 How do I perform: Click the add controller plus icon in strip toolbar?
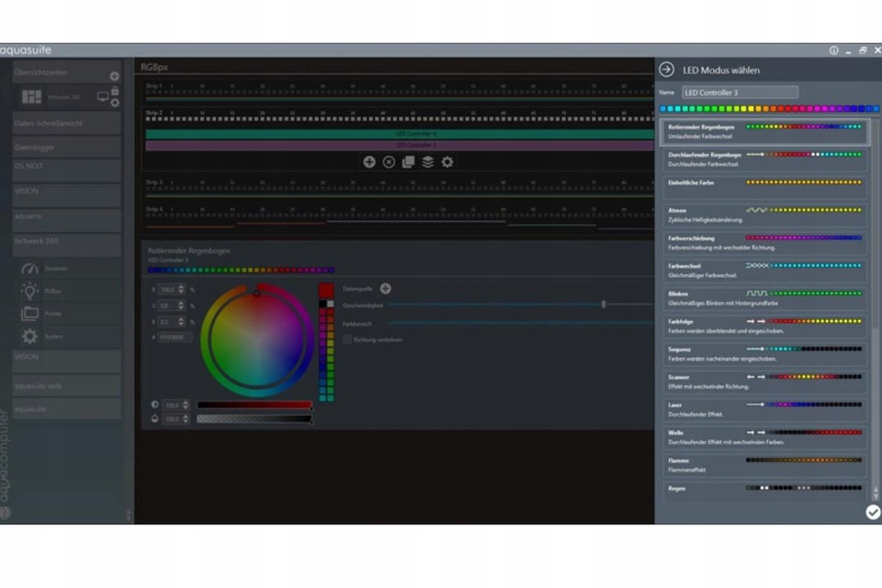(369, 162)
